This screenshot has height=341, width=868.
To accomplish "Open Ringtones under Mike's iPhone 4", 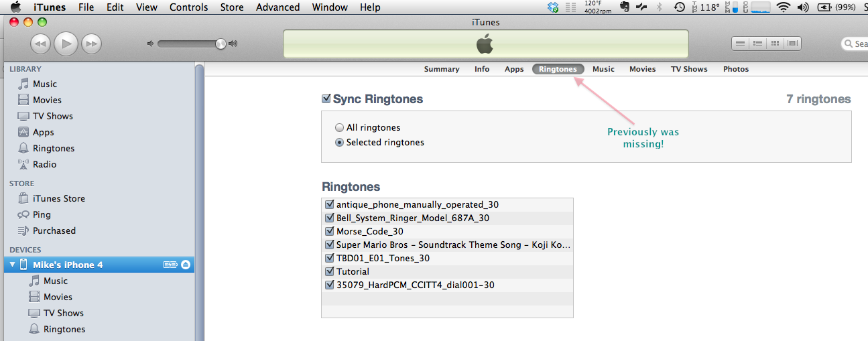I will (56, 329).
